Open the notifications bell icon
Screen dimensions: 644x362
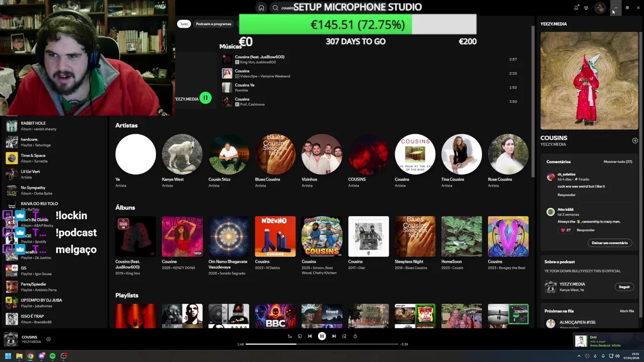[576, 8]
